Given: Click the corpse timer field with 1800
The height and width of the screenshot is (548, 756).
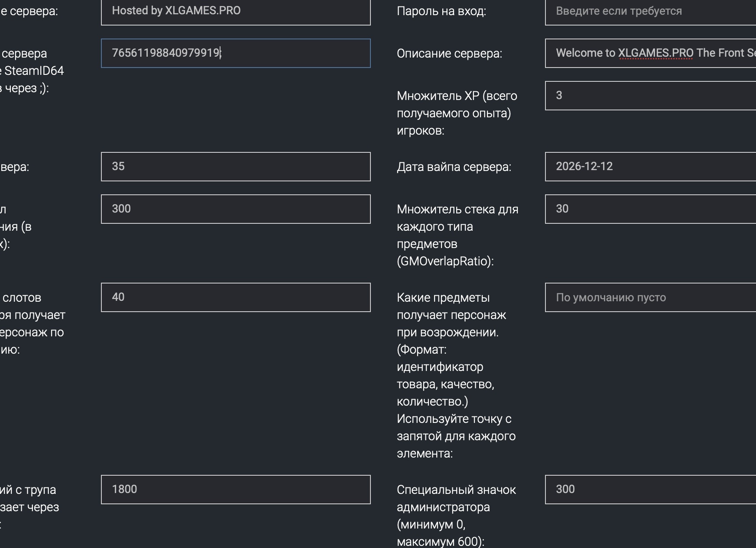Looking at the screenshot, I should click(x=236, y=490).
